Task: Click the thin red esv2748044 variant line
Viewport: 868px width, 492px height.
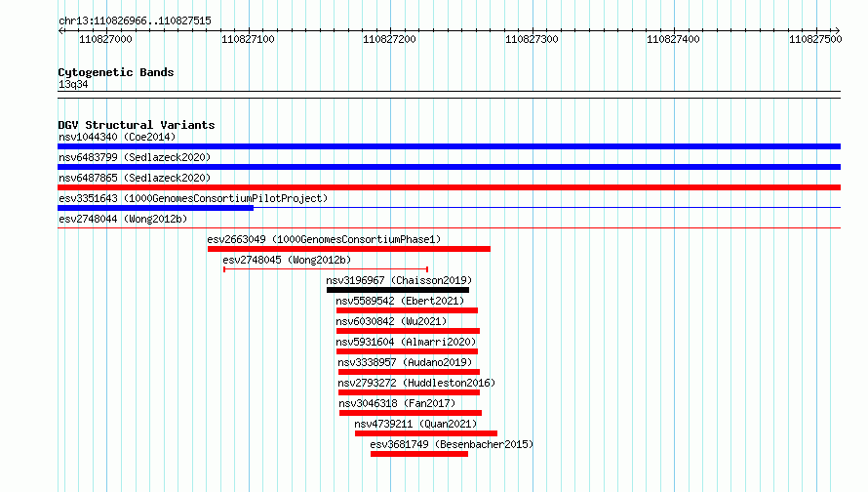Action: 449,227
